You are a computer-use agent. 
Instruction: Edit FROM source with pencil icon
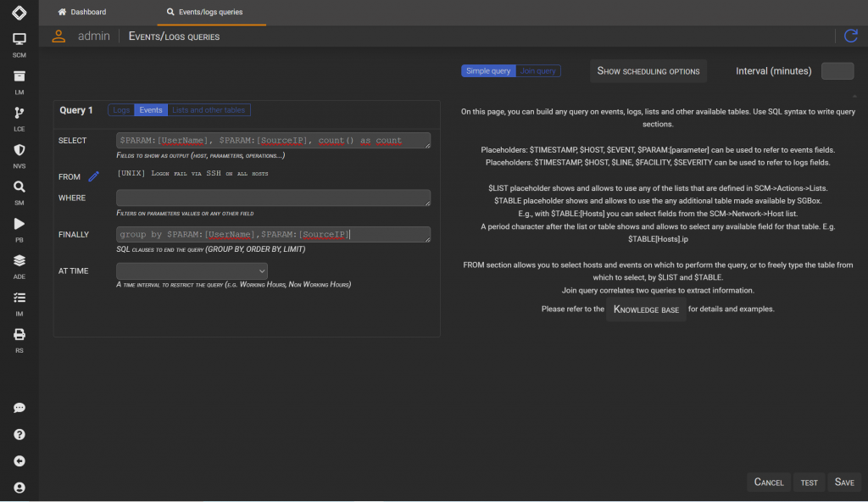point(93,176)
